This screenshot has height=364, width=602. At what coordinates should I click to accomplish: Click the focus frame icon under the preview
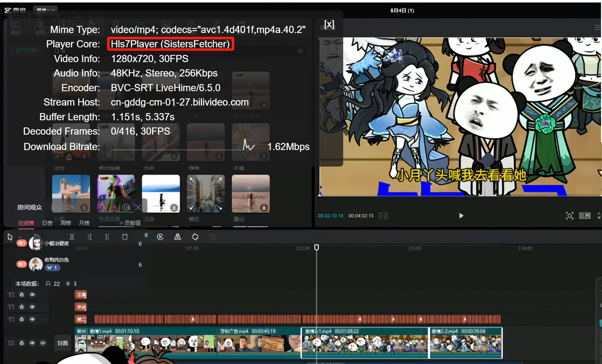point(570,216)
